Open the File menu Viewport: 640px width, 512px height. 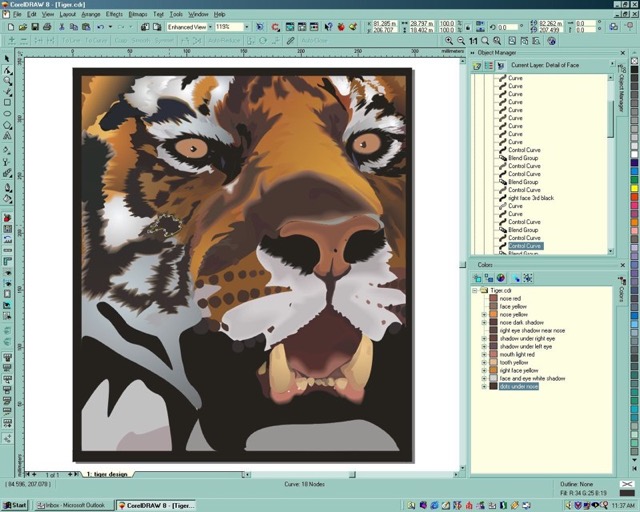(17, 14)
